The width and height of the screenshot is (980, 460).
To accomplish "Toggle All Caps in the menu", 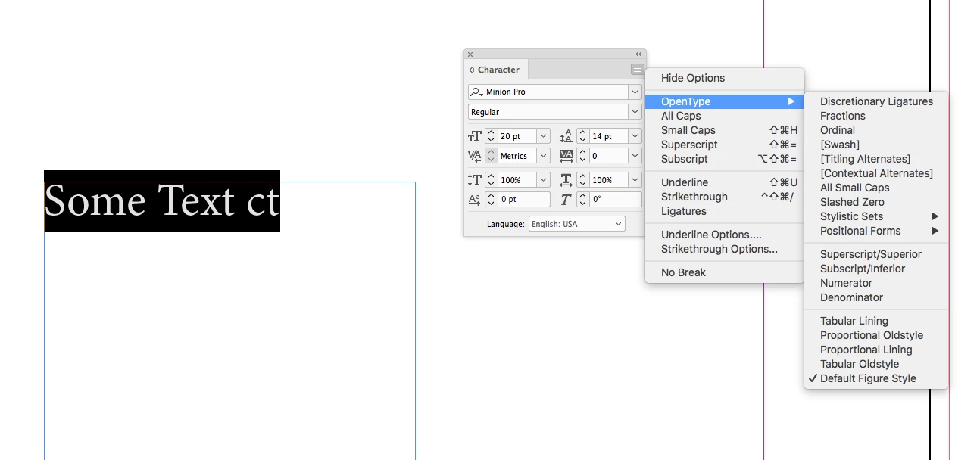I will point(724,116).
